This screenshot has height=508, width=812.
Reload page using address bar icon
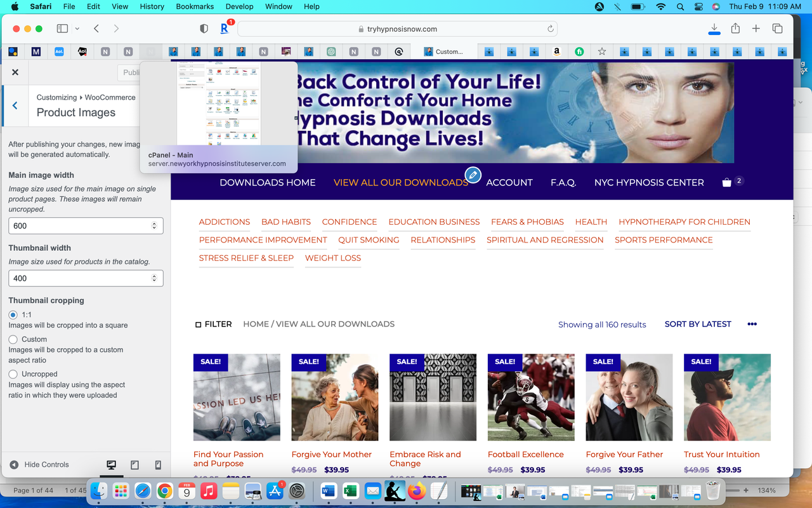click(x=550, y=29)
